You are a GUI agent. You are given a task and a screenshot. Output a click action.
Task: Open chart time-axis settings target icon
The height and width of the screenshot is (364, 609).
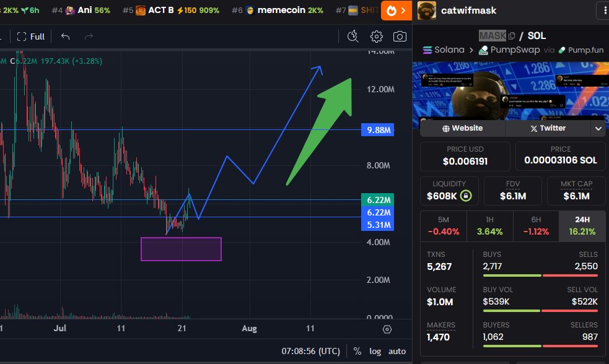point(387,329)
